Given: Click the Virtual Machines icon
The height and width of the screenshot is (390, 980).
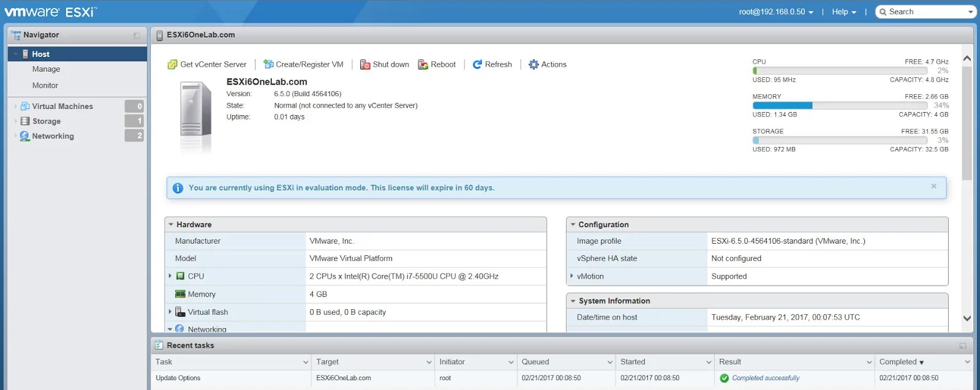Looking at the screenshot, I should tap(25, 106).
